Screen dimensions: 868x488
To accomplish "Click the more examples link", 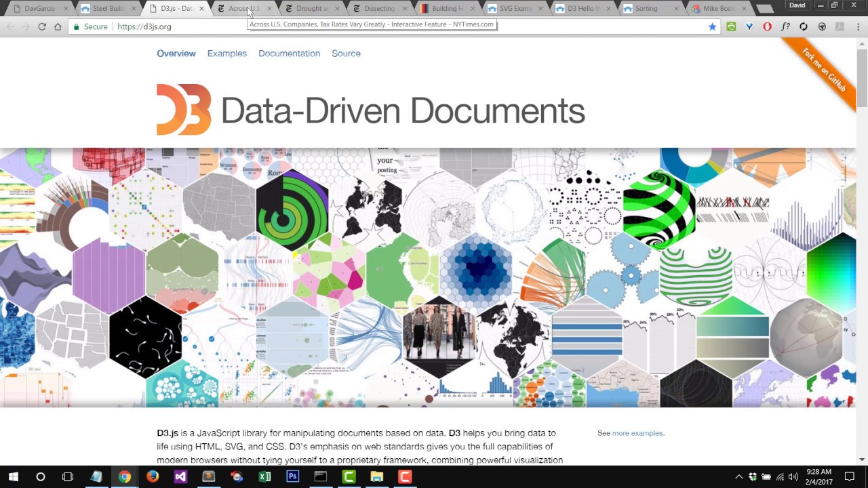I will pyautogui.click(x=637, y=433).
